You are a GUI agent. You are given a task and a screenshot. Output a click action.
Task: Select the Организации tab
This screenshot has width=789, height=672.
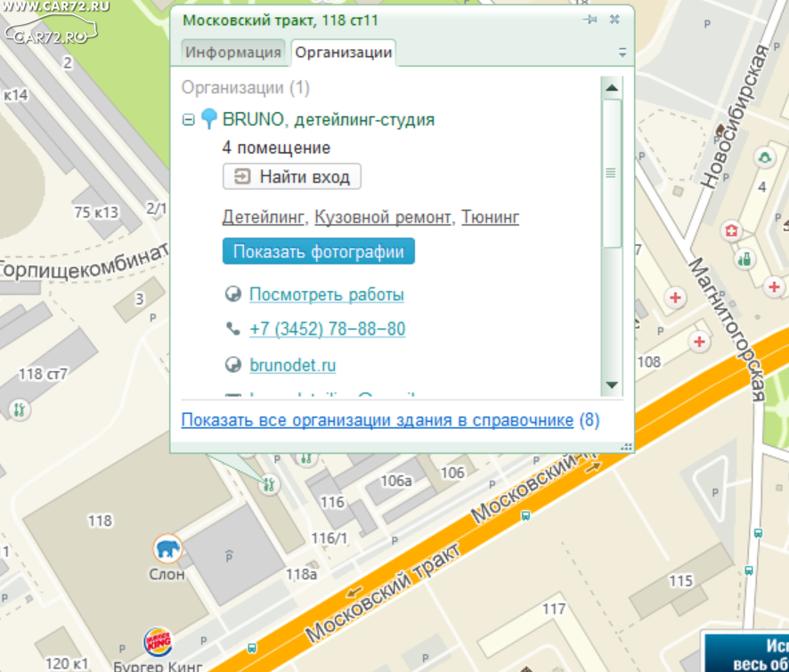coord(343,52)
